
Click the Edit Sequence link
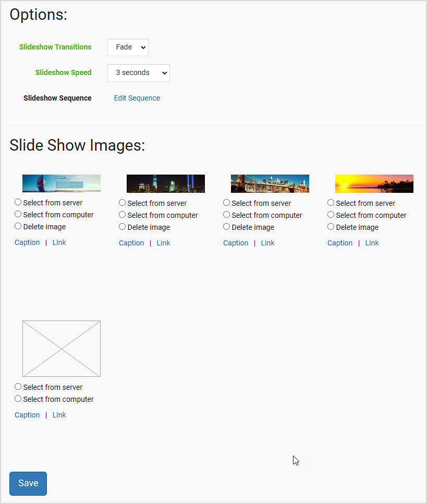tap(137, 98)
